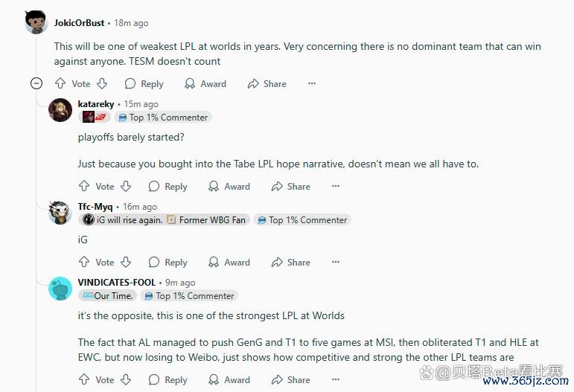The height and width of the screenshot is (392, 574).
Task: Upvote Tfc-Myq's iG comment
Action: click(84, 262)
